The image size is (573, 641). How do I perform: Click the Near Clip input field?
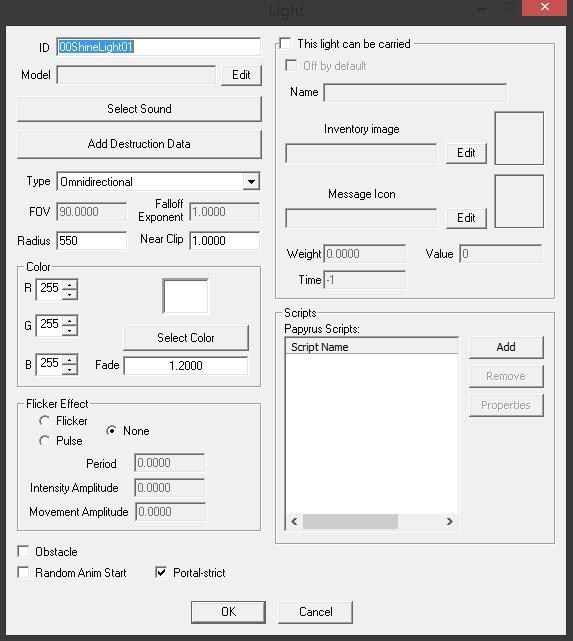coord(225,241)
